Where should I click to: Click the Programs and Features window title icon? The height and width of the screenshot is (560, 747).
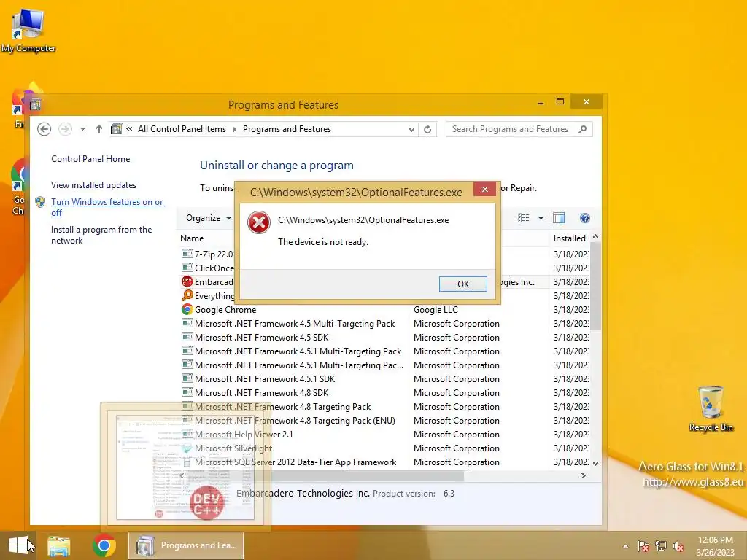click(35, 104)
